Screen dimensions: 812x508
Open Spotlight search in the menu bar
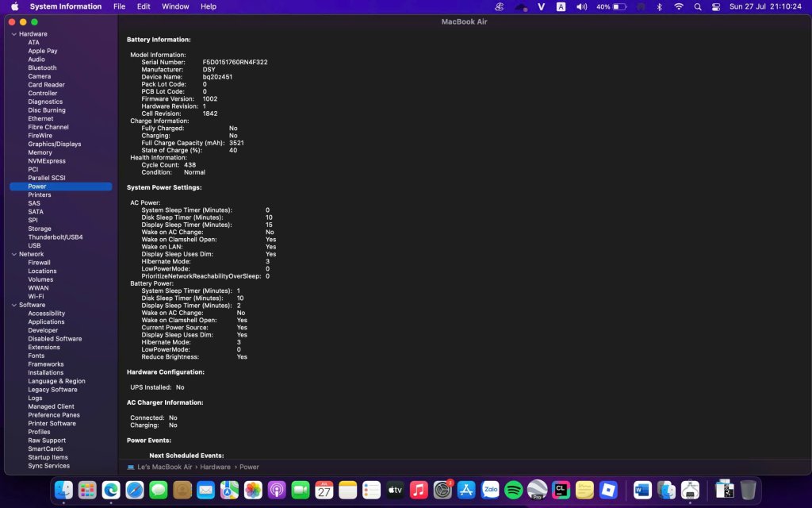[x=698, y=6]
